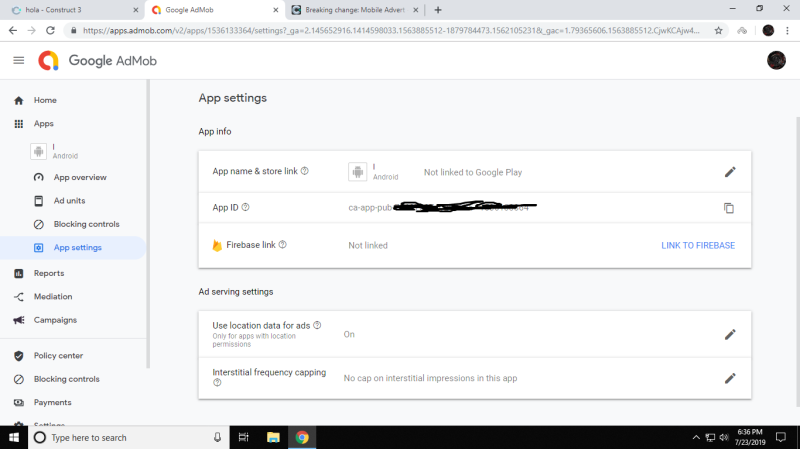The image size is (800, 449).
Task: Open Chrome profile avatar
Action: click(x=768, y=31)
